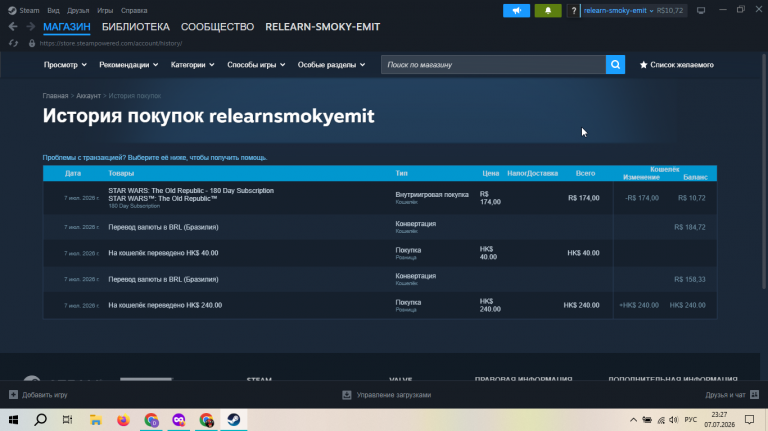768x431 pixels.
Task: Click the store search magnifier button
Action: [x=615, y=65]
